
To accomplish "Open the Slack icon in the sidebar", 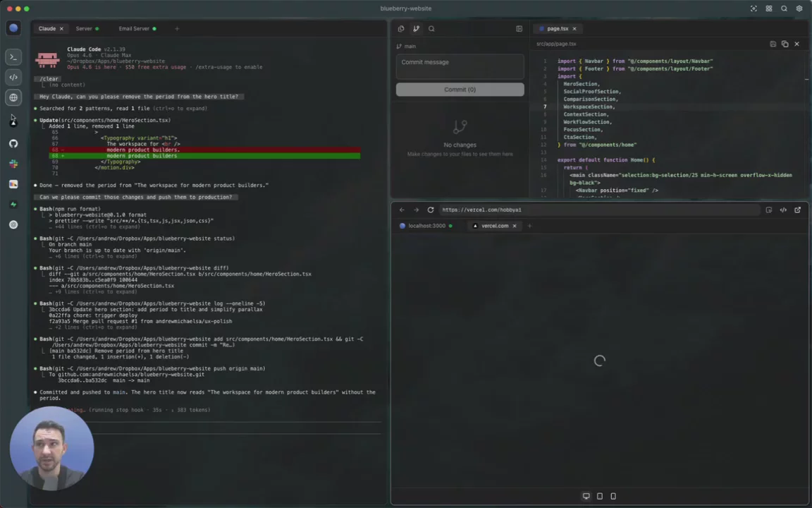I will (13, 164).
